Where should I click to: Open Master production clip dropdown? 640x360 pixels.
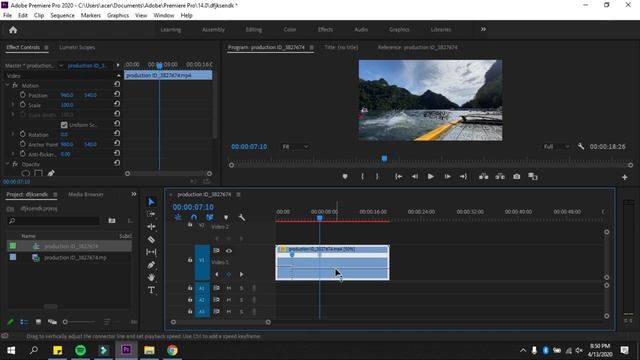tap(61, 66)
